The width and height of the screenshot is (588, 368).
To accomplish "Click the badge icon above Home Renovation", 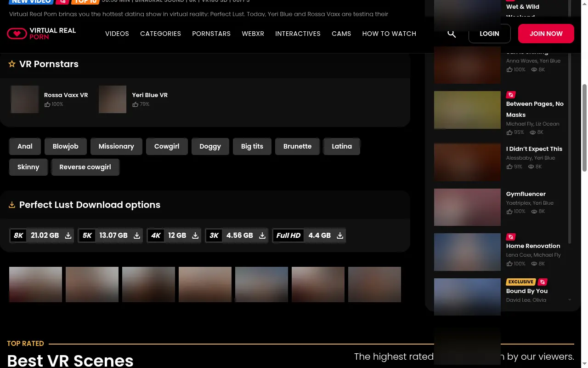I will [511, 237].
